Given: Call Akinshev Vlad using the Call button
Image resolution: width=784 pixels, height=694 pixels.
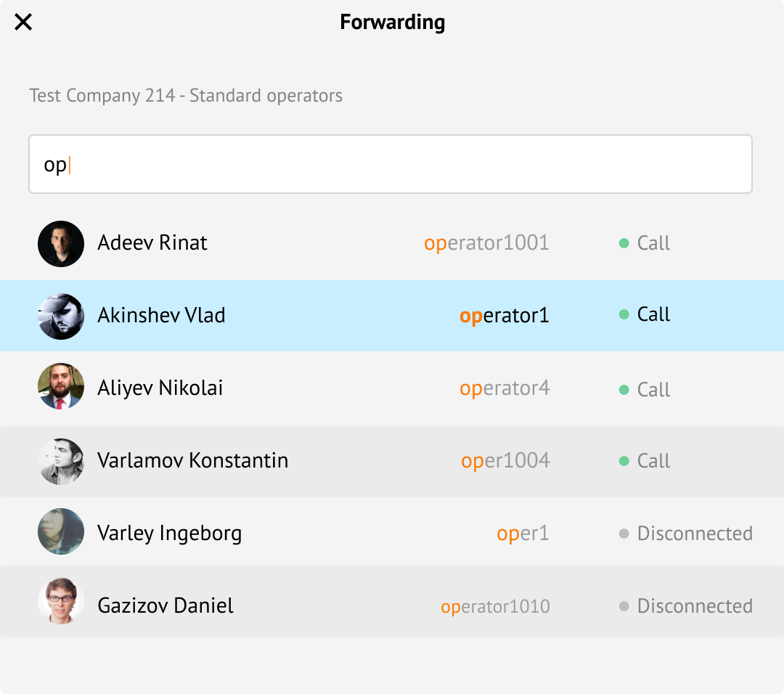Looking at the screenshot, I should 653,314.
